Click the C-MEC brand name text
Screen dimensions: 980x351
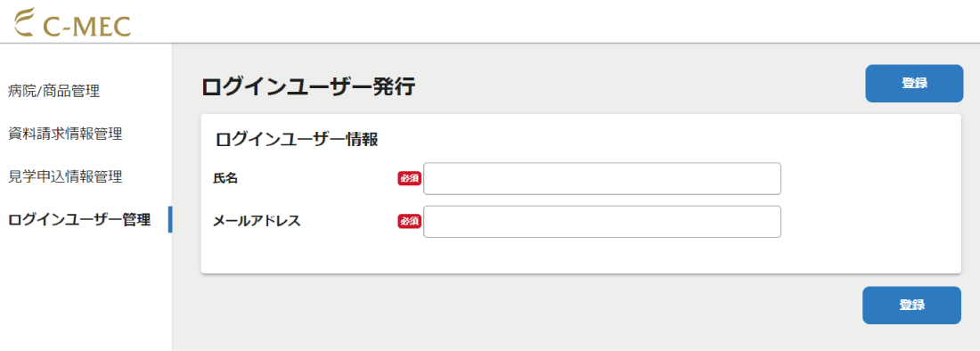click(x=87, y=26)
